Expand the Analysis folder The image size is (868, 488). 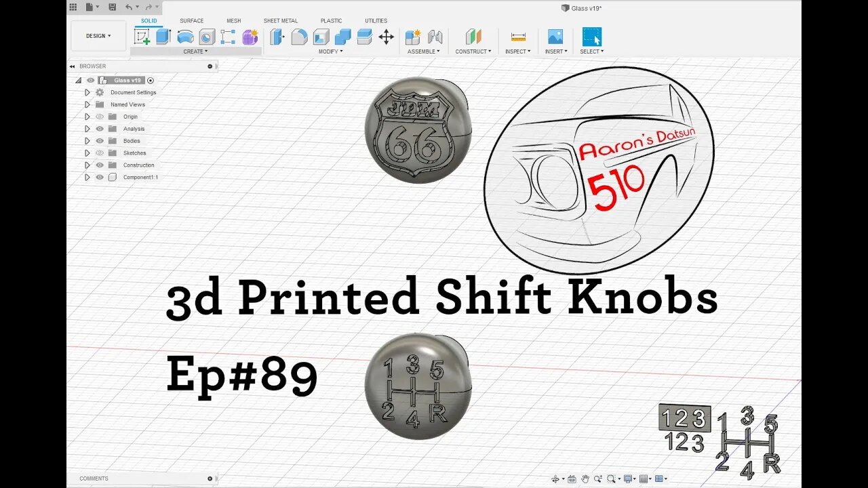click(87, 129)
